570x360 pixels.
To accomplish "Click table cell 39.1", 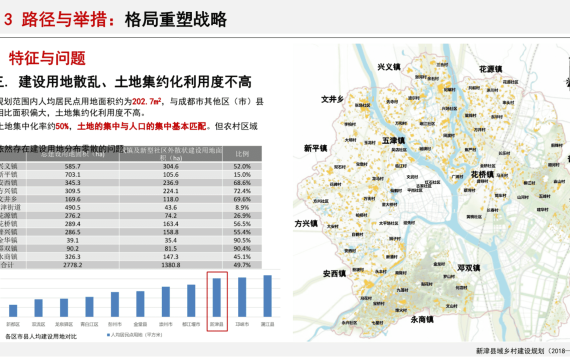I will 72,240.
